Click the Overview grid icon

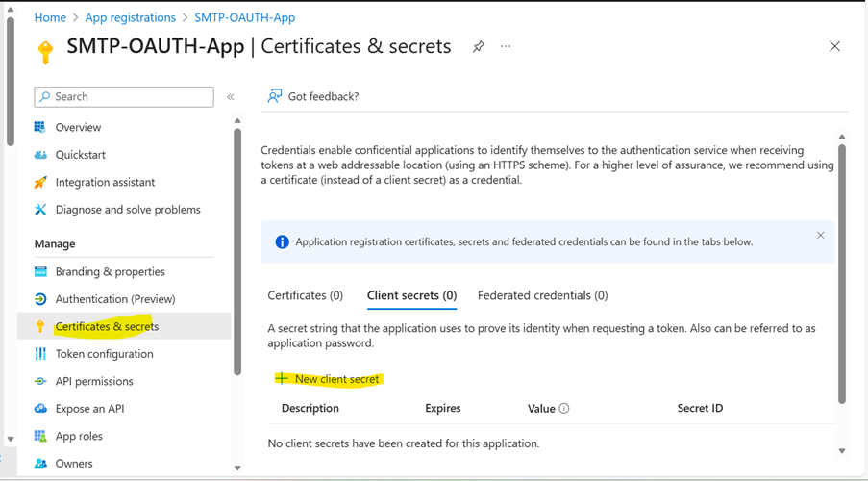pyautogui.click(x=39, y=127)
